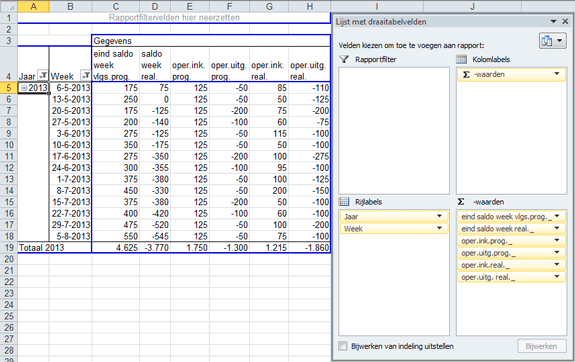575x362 pixels.
Task: Click the Rijlabels area icon
Action: pos(344,202)
